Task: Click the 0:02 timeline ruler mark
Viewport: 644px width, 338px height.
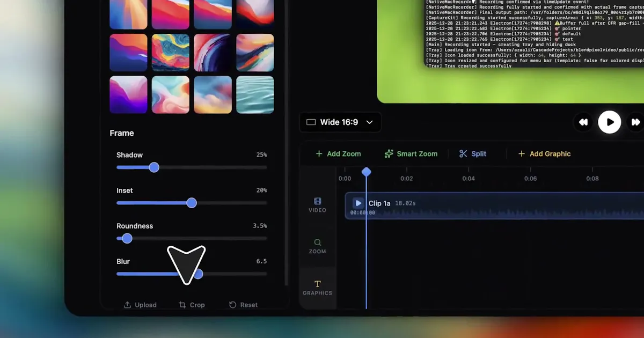Action: [x=407, y=179]
